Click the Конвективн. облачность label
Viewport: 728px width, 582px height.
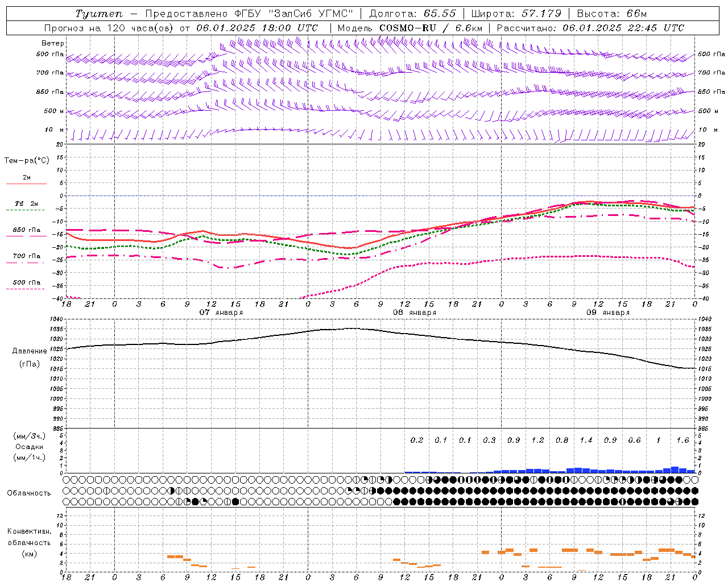coord(29,537)
